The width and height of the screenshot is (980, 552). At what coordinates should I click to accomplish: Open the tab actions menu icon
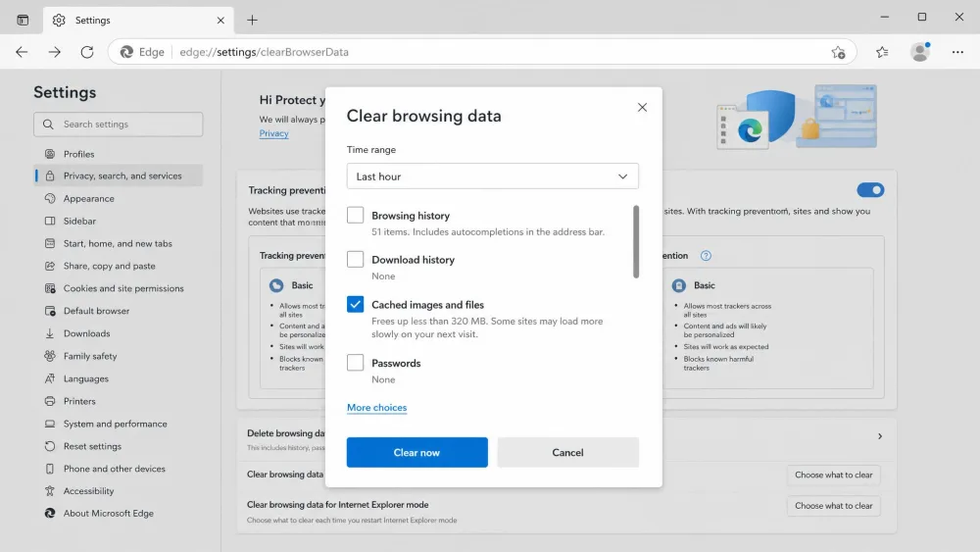(x=23, y=20)
